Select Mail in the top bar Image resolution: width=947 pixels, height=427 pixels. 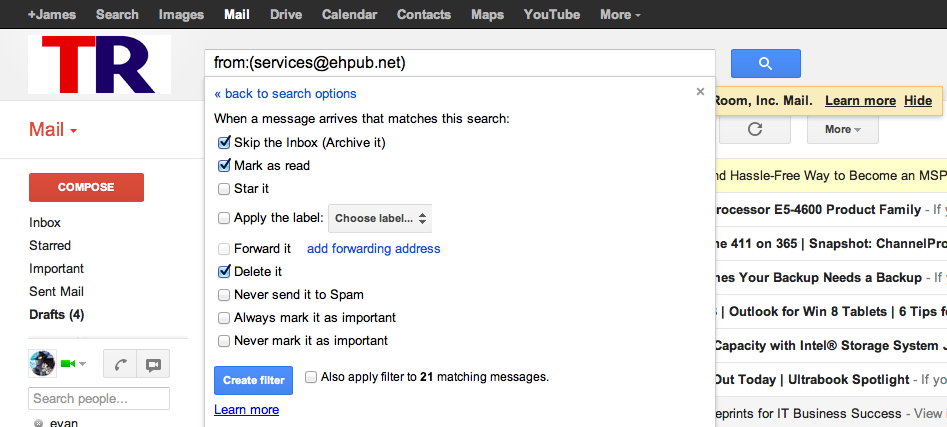click(237, 14)
